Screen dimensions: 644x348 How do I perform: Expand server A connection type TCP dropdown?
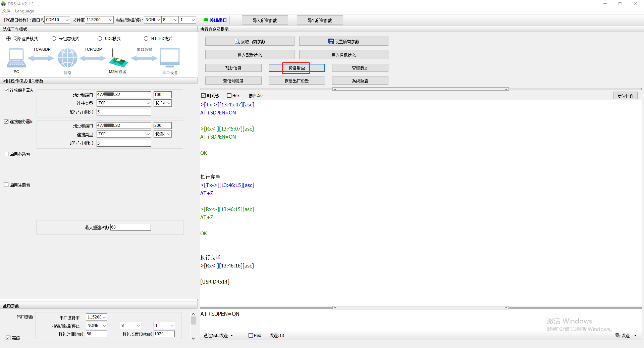click(x=148, y=103)
